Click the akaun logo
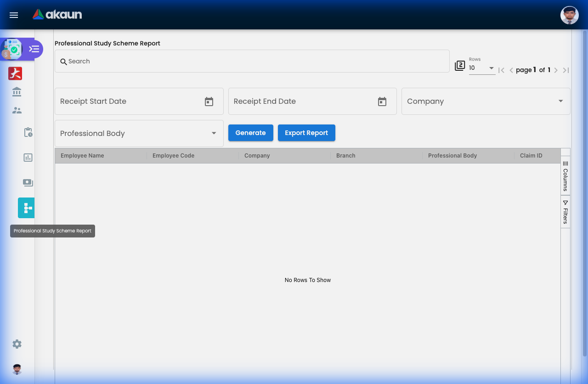 57,15
